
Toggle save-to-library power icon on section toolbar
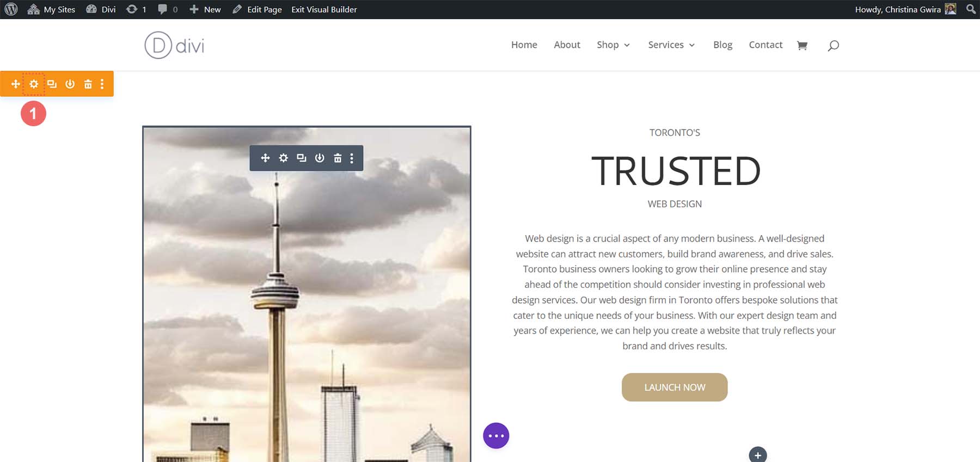(70, 84)
